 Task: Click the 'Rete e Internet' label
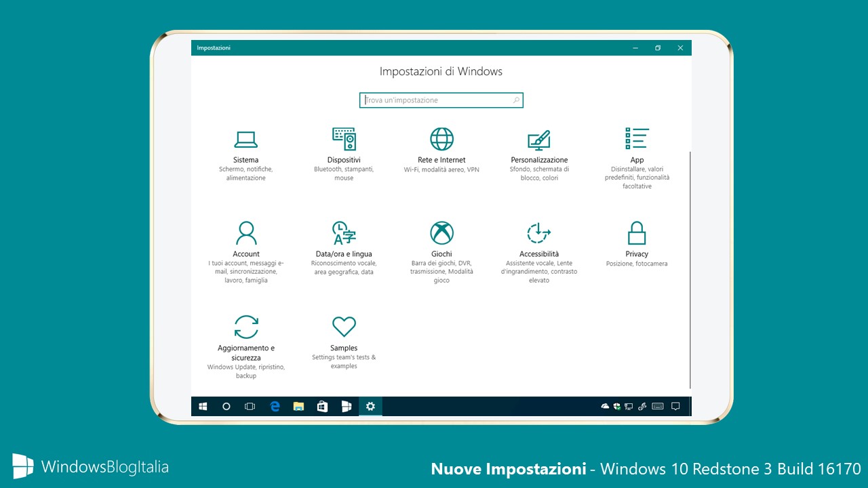point(441,160)
